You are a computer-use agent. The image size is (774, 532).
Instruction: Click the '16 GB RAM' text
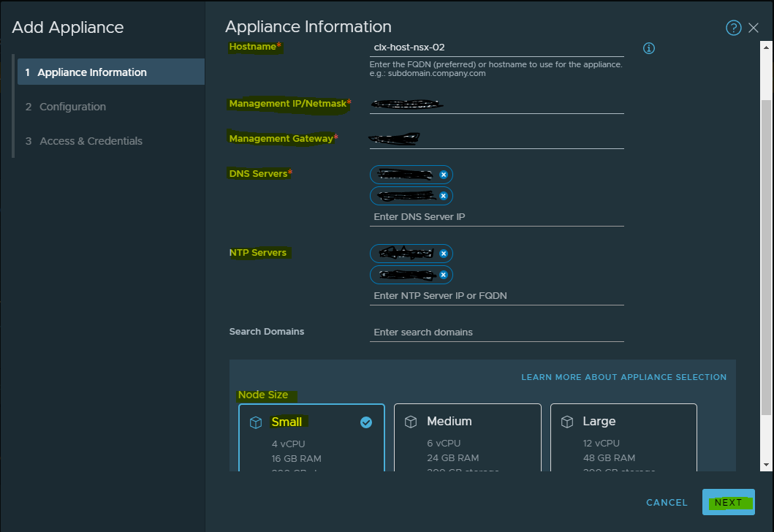pos(296,458)
